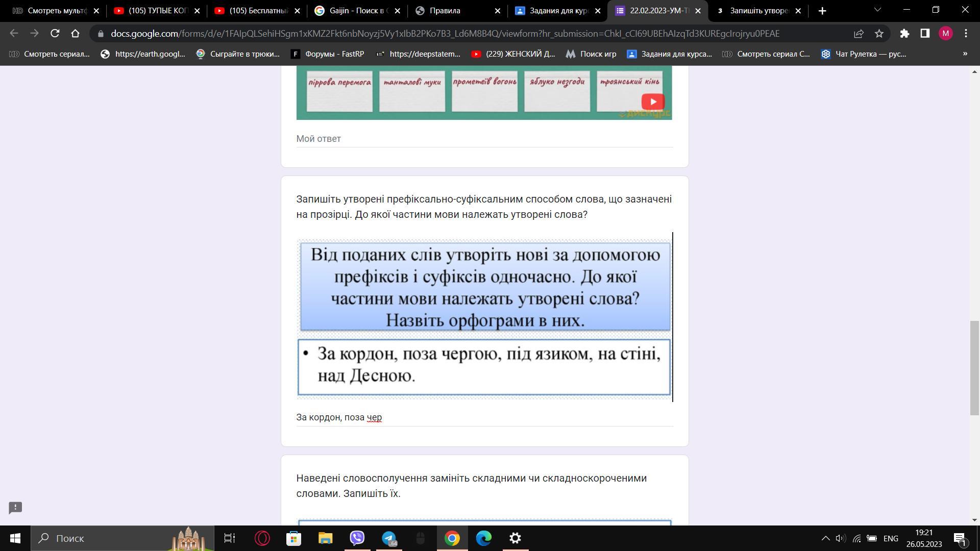Screen dimensions: 980x551
Task: Play the YouTube video in image
Action: [653, 102]
